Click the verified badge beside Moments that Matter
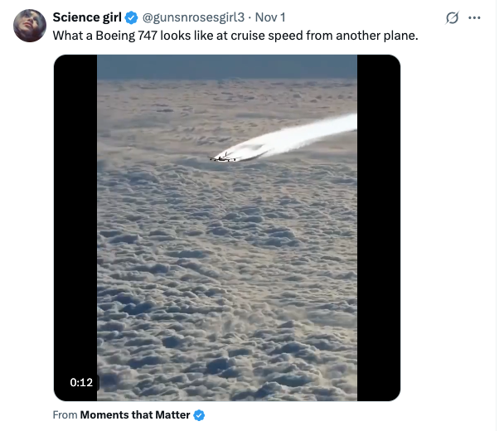The width and height of the screenshot is (504, 431). pyautogui.click(x=199, y=414)
